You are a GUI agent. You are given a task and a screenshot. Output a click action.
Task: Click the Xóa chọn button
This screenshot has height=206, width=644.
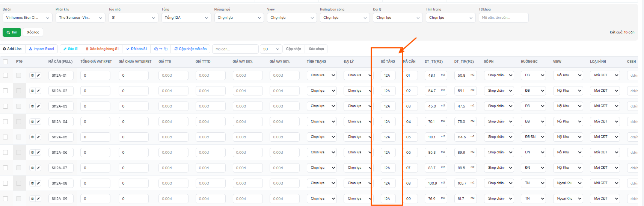[316, 49]
